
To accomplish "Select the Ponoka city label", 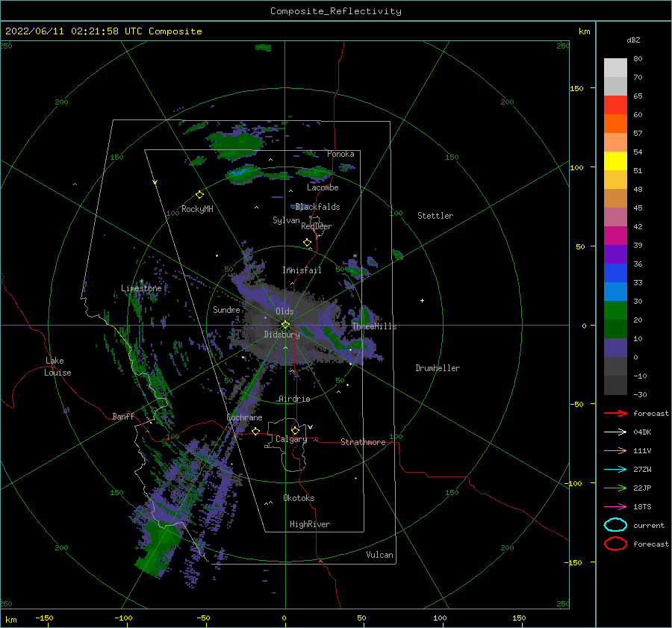I will tap(340, 154).
